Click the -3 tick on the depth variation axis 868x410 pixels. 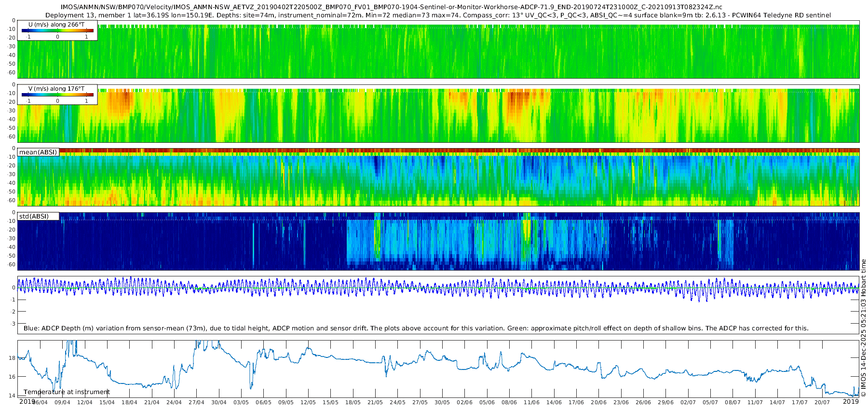(13, 324)
